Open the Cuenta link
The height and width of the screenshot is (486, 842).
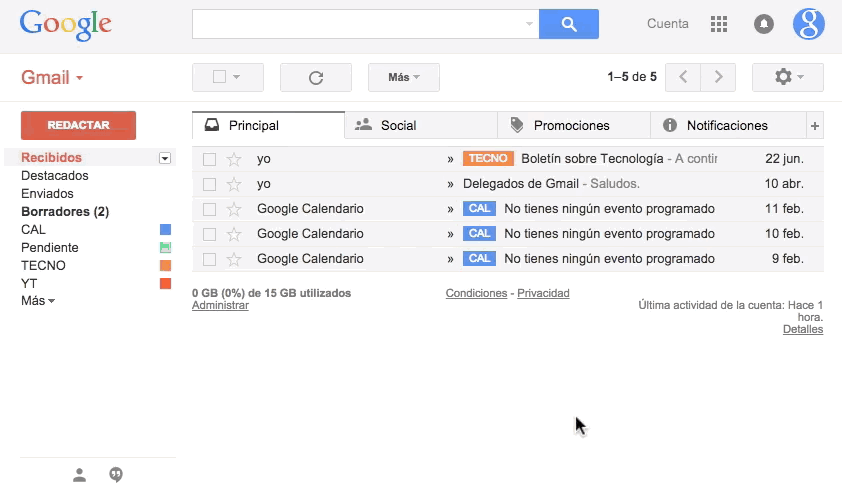pos(667,24)
